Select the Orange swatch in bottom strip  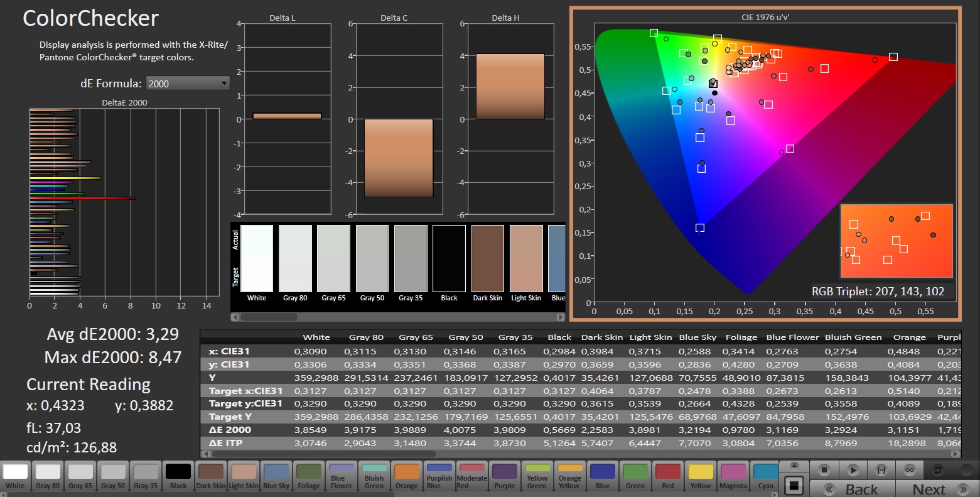click(407, 475)
